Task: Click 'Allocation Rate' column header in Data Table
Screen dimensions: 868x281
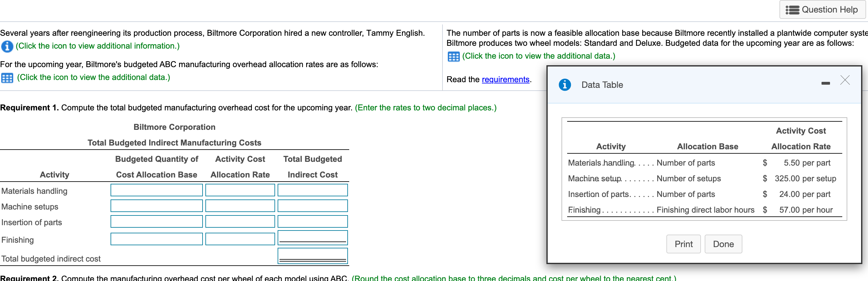Action: [800, 146]
